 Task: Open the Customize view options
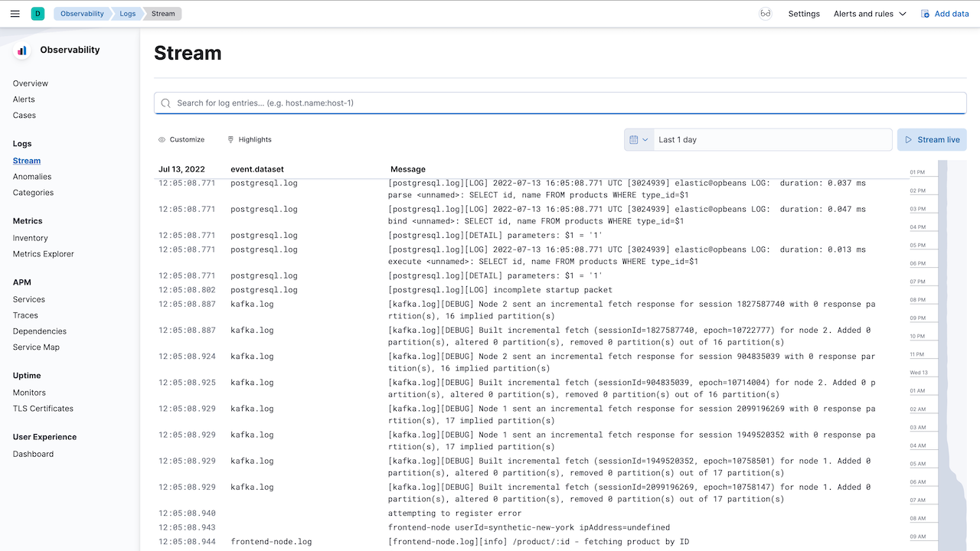[181, 140]
